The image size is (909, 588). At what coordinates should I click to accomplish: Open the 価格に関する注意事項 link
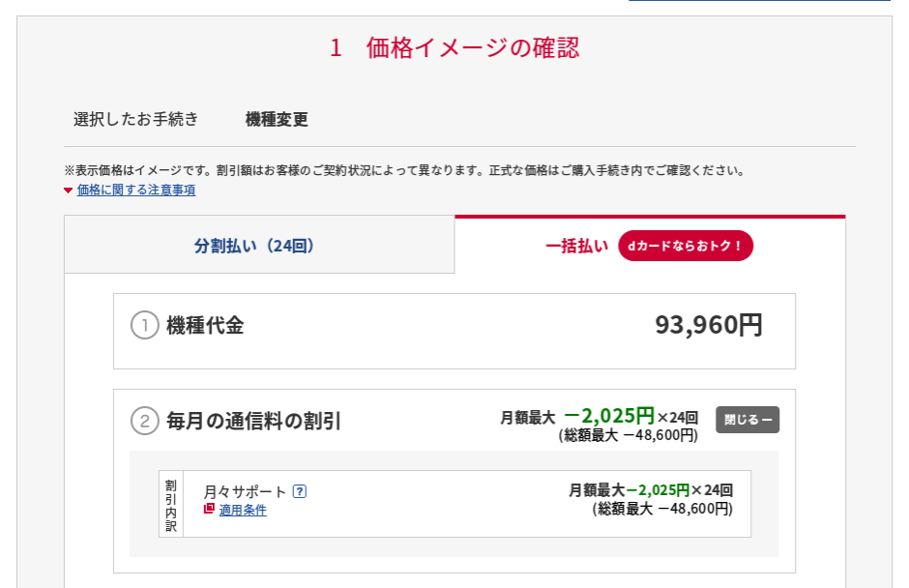click(x=136, y=191)
